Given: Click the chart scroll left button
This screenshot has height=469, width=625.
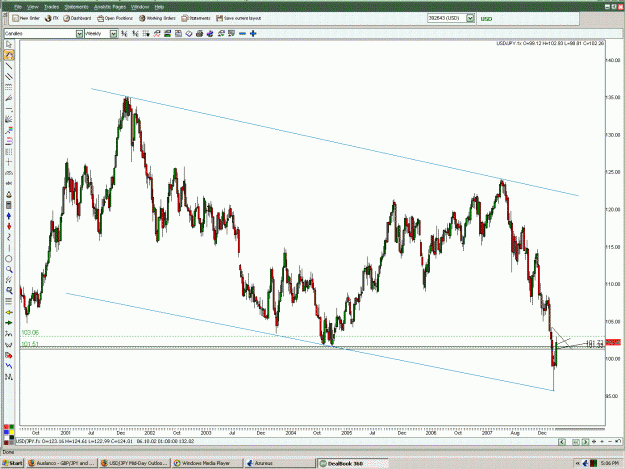Looking at the screenshot, I should 562,442.
